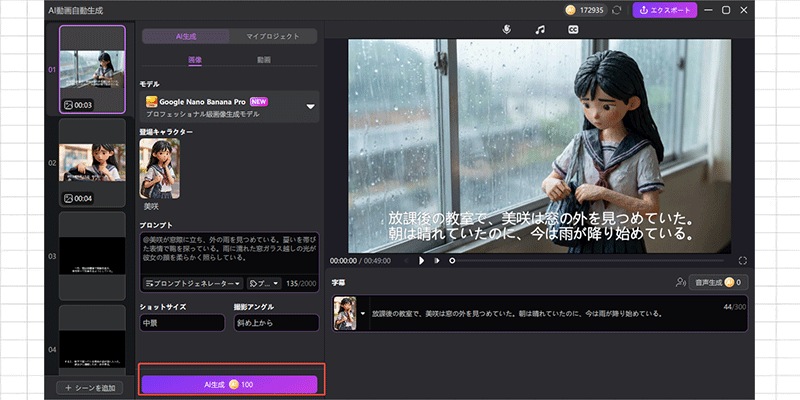Expand the subtitle thumbnail dropdown arrow
This screenshot has height=400, width=800.
coord(363,313)
